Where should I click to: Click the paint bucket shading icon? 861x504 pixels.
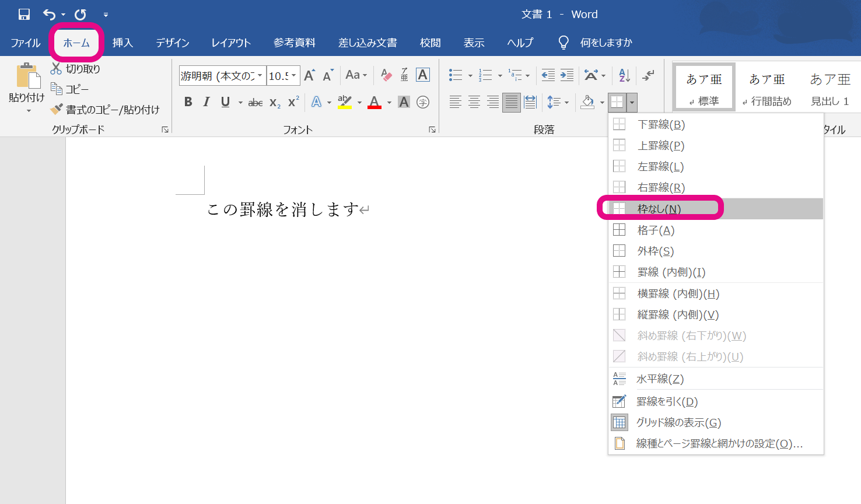[587, 102]
